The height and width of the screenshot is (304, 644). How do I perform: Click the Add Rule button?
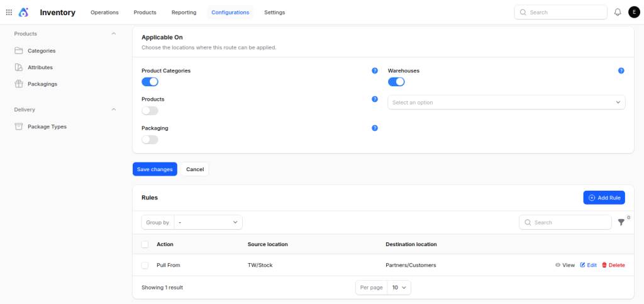pyautogui.click(x=604, y=198)
